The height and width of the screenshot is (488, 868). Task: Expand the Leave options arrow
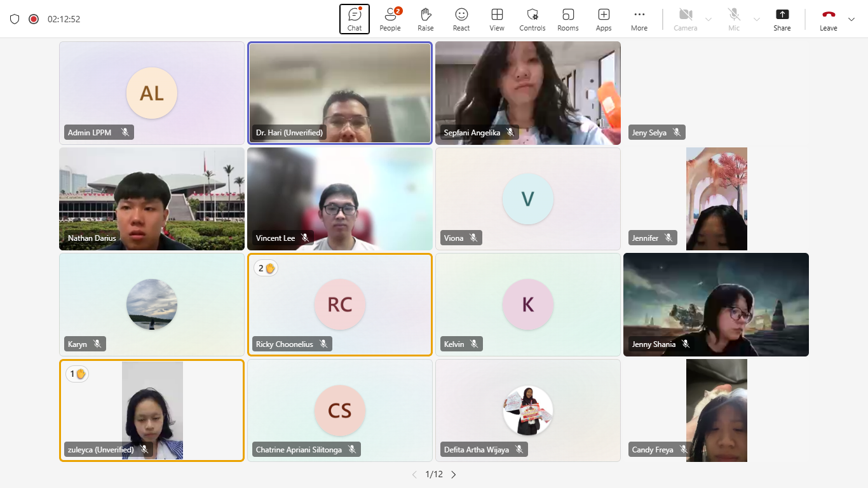point(851,19)
